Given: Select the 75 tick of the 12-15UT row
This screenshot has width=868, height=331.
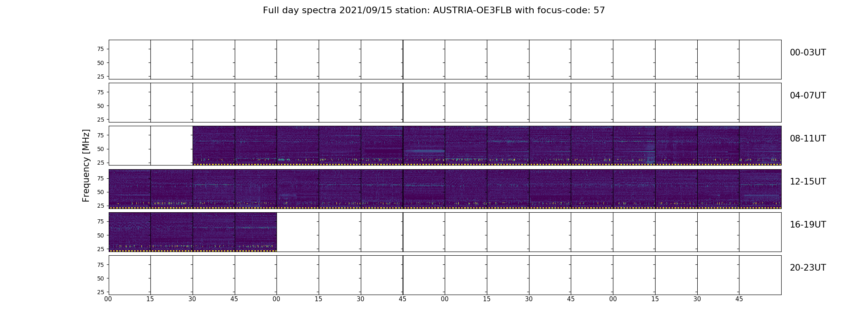Looking at the screenshot, I should click(x=100, y=178).
